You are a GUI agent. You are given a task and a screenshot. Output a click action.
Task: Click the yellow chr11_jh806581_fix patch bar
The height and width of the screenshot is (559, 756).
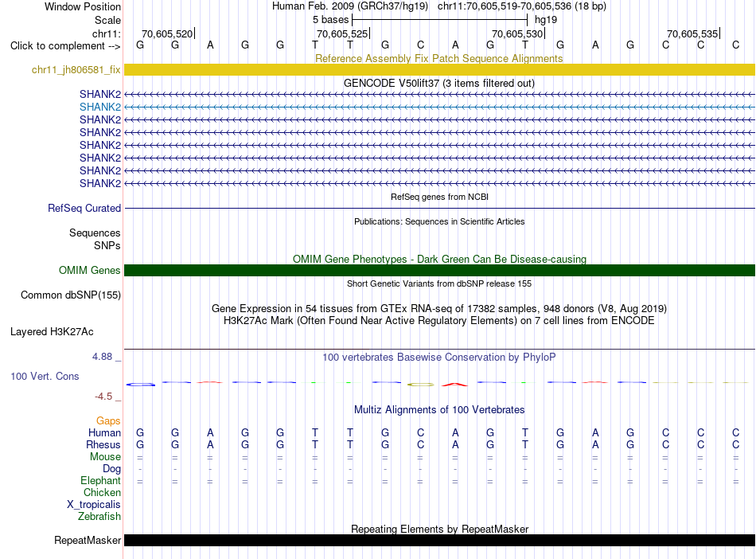click(x=439, y=69)
